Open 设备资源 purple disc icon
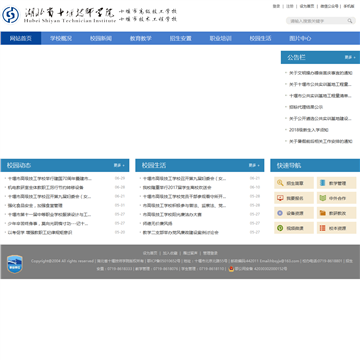 pyautogui.click(x=280, y=213)
